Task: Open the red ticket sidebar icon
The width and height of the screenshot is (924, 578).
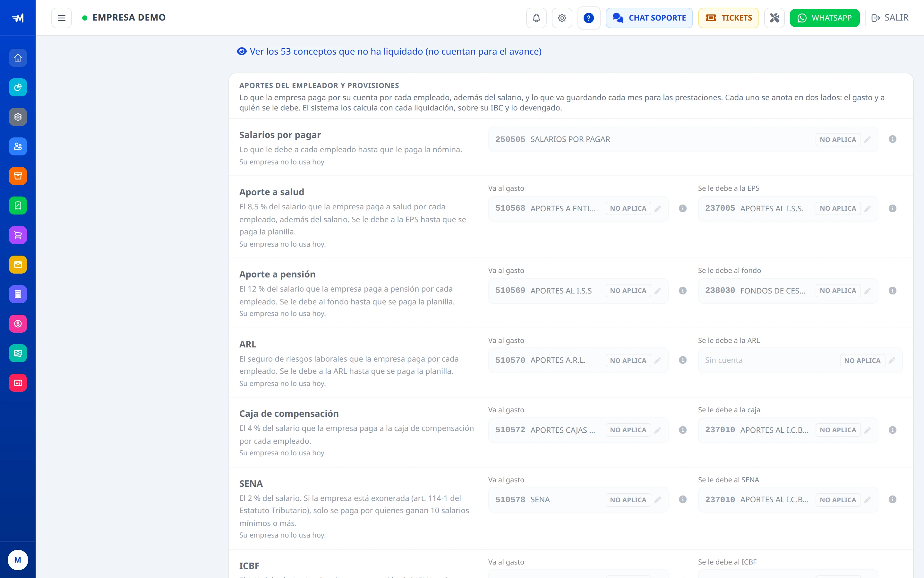Action: (x=18, y=383)
